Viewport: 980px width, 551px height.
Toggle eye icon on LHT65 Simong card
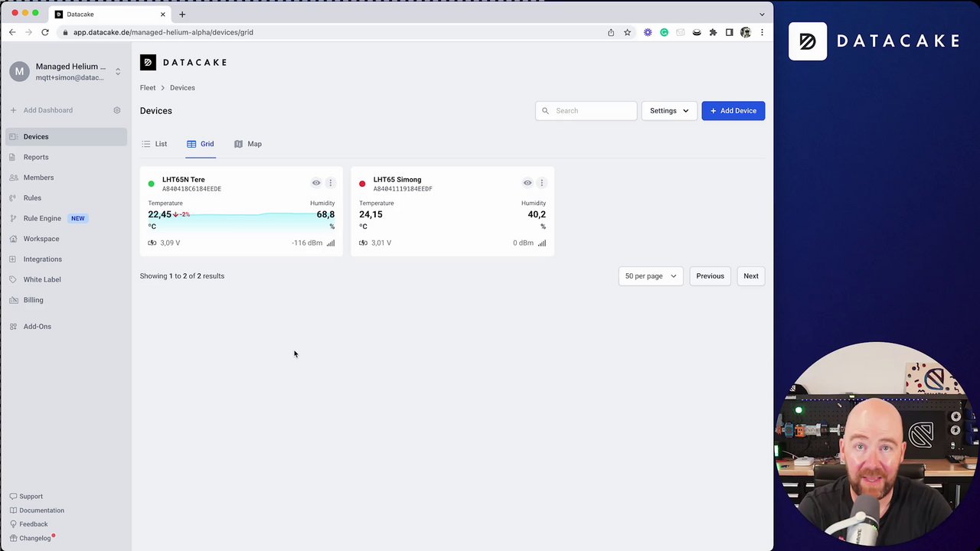click(x=528, y=183)
